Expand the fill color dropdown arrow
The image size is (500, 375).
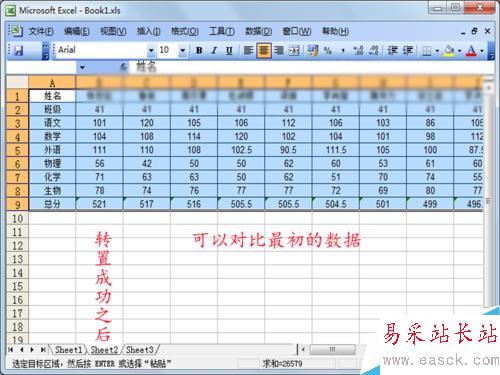[459, 51]
